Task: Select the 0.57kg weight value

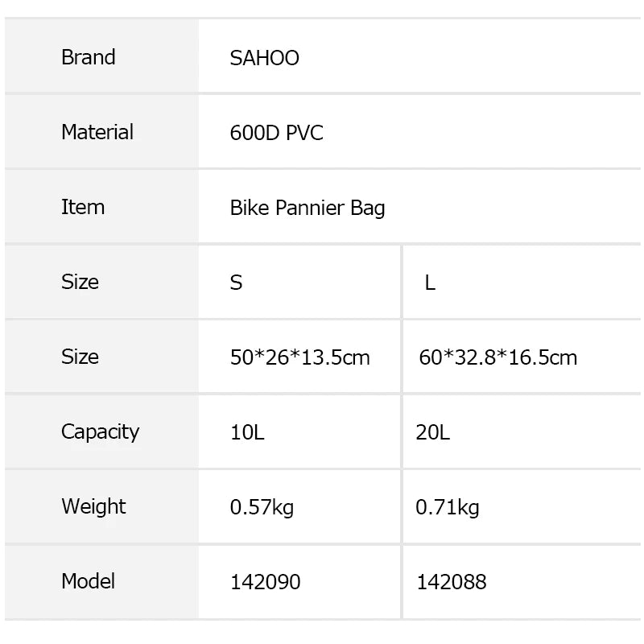Action: (262, 507)
